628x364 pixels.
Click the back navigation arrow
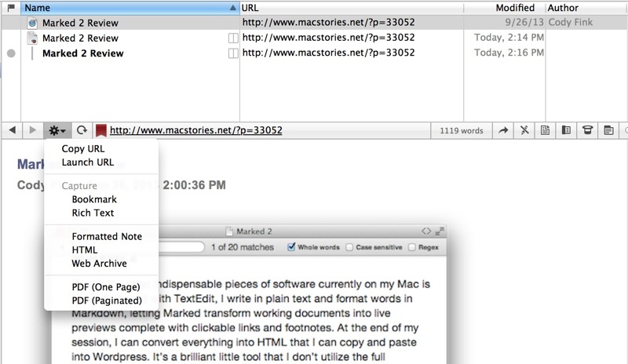tap(13, 130)
